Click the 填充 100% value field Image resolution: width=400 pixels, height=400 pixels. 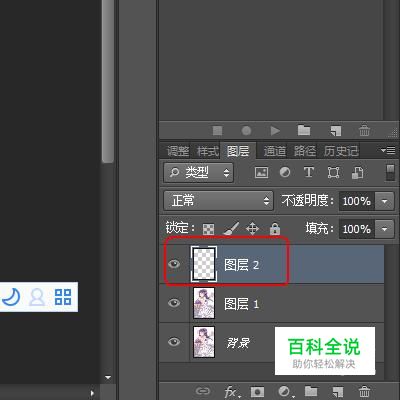pos(357,229)
